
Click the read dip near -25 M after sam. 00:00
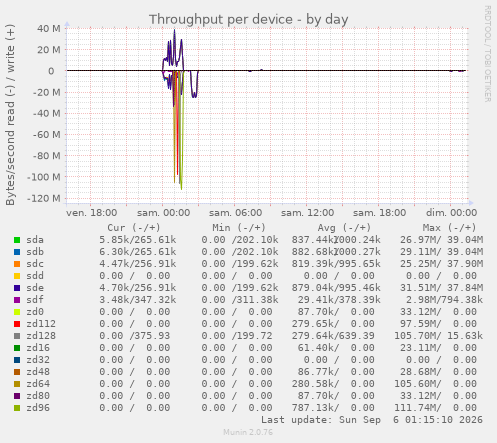(194, 96)
